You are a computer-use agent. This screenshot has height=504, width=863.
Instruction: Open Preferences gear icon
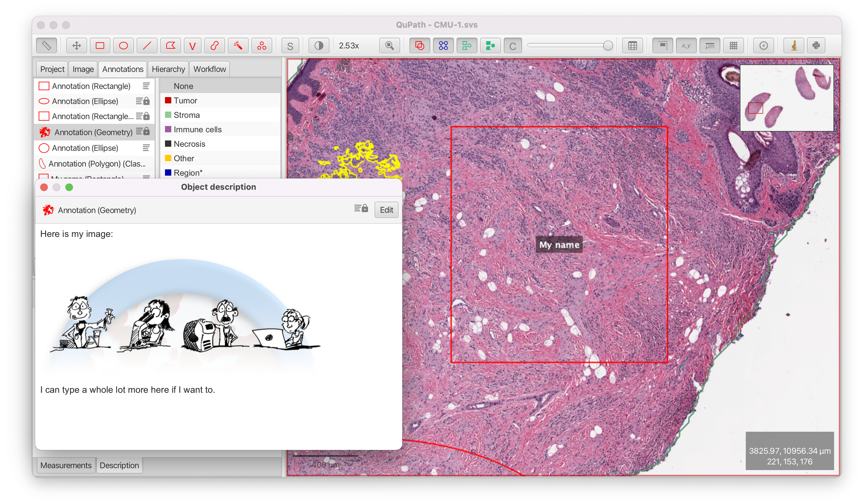[763, 46]
